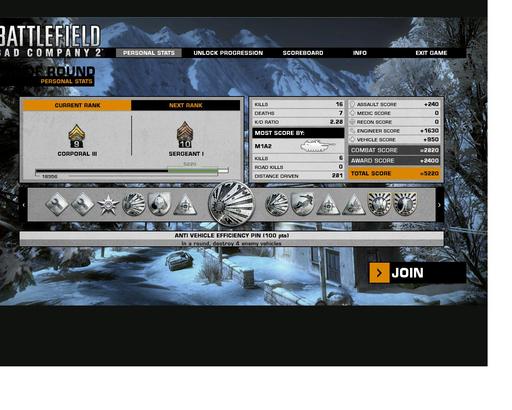Click 'ANTI VEHICLE EFFICIENCY PIN (100 pts)' title
Viewport: 512px width, 410px height.
click(x=232, y=235)
